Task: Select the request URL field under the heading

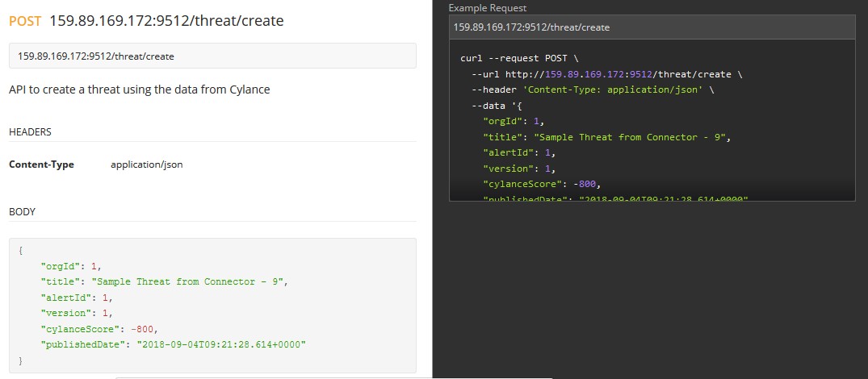Action: tap(212, 56)
